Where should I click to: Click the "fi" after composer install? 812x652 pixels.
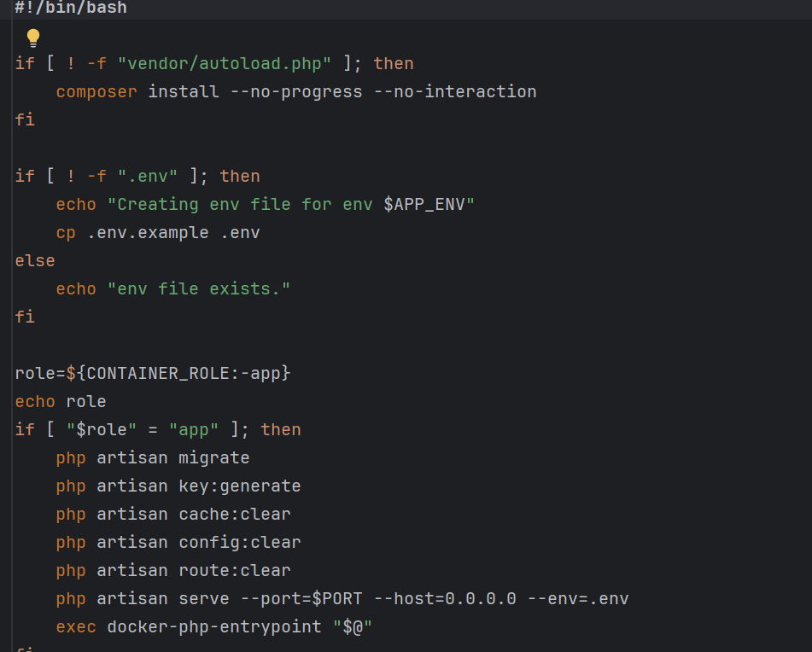[x=25, y=120]
